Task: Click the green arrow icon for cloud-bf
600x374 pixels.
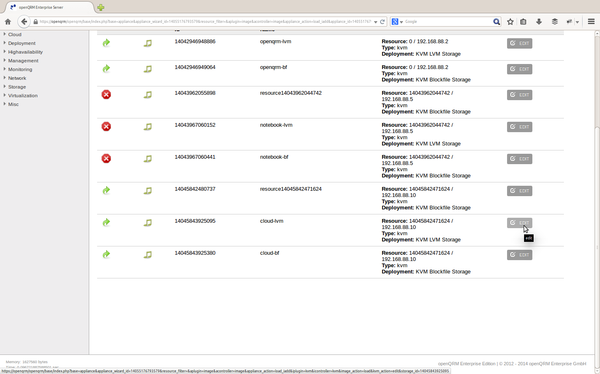Action: click(106, 254)
